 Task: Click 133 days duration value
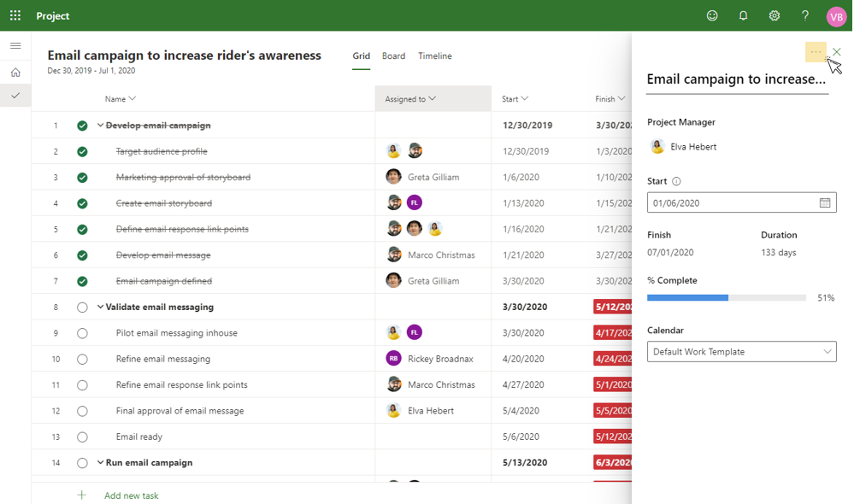point(778,253)
